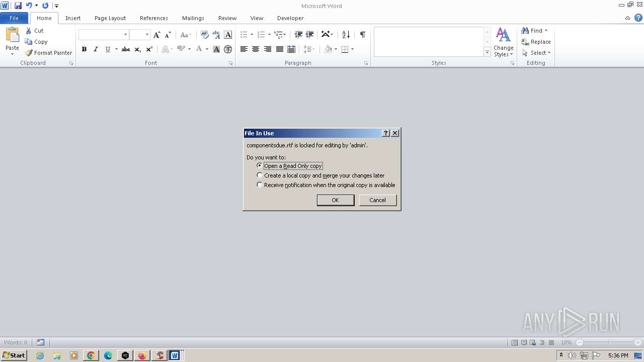644x362 pixels.
Task: Click the Shrink Font icon
Action: coord(168,35)
